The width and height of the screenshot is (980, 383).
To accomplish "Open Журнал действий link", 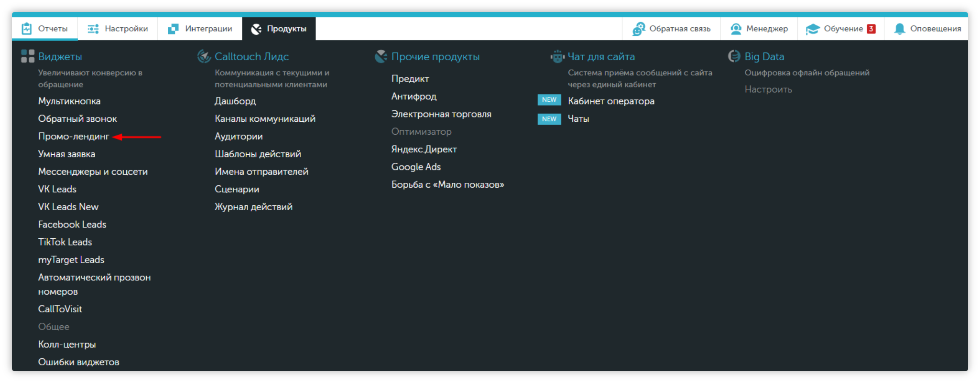I will coord(253,207).
